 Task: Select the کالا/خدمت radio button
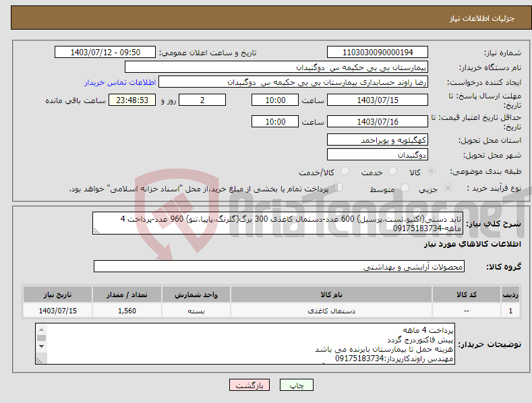[345, 171]
